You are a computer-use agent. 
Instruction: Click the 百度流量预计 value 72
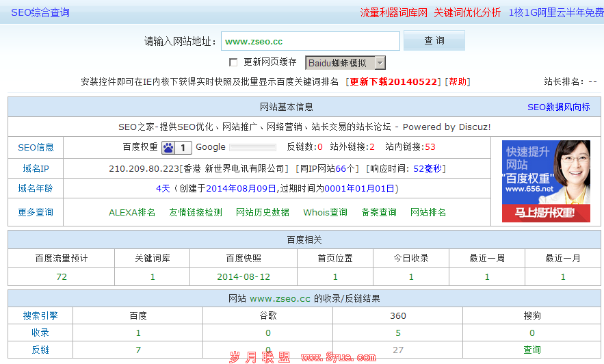(x=62, y=277)
